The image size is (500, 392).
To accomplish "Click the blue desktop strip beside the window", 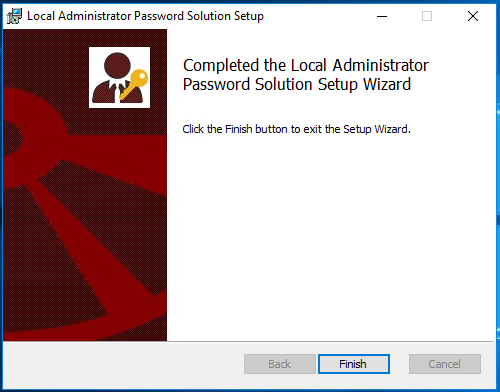I will click(498, 200).
